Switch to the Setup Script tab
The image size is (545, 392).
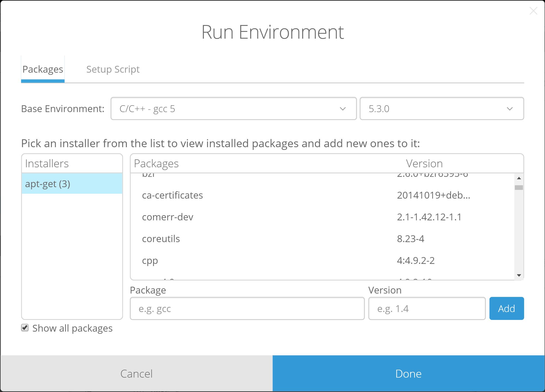[x=113, y=69]
